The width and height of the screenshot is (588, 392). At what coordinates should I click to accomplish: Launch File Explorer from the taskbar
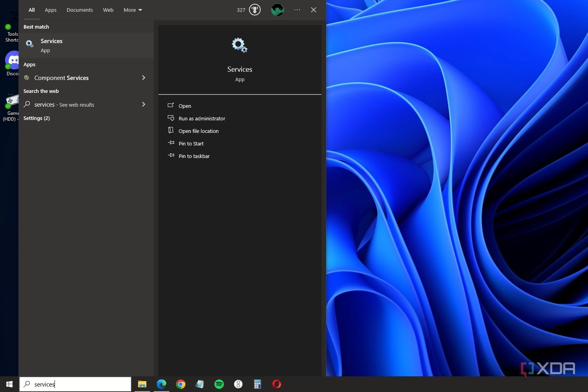coord(142,384)
